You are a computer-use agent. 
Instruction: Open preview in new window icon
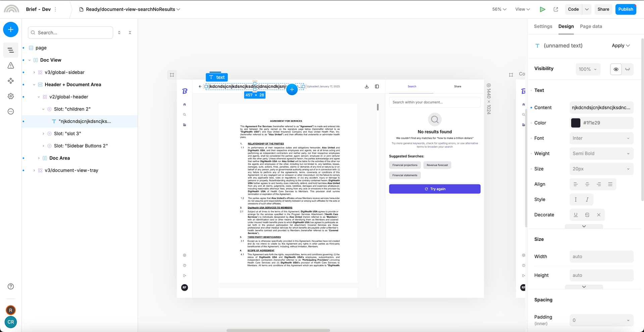click(x=556, y=9)
